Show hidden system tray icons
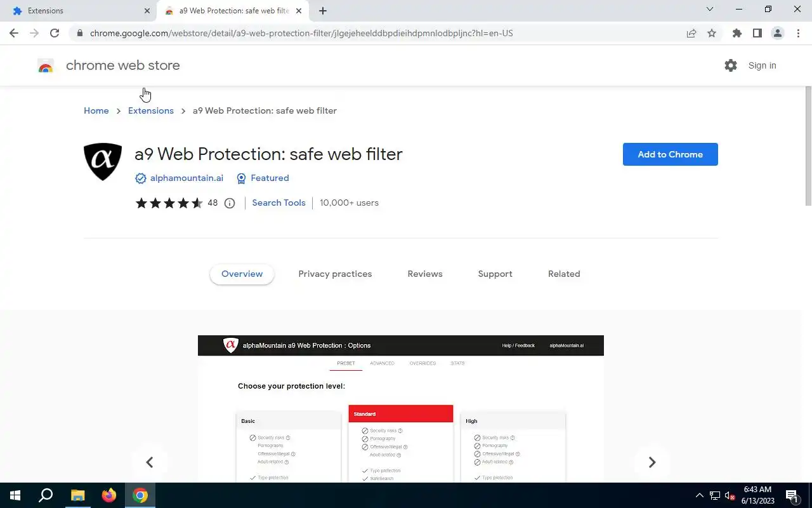 pos(699,495)
